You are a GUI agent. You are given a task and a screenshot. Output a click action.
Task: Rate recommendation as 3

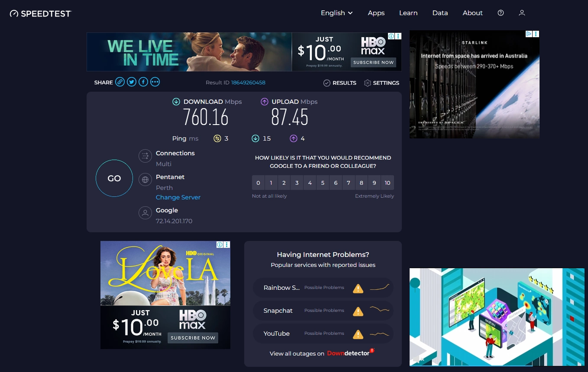(297, 183)
